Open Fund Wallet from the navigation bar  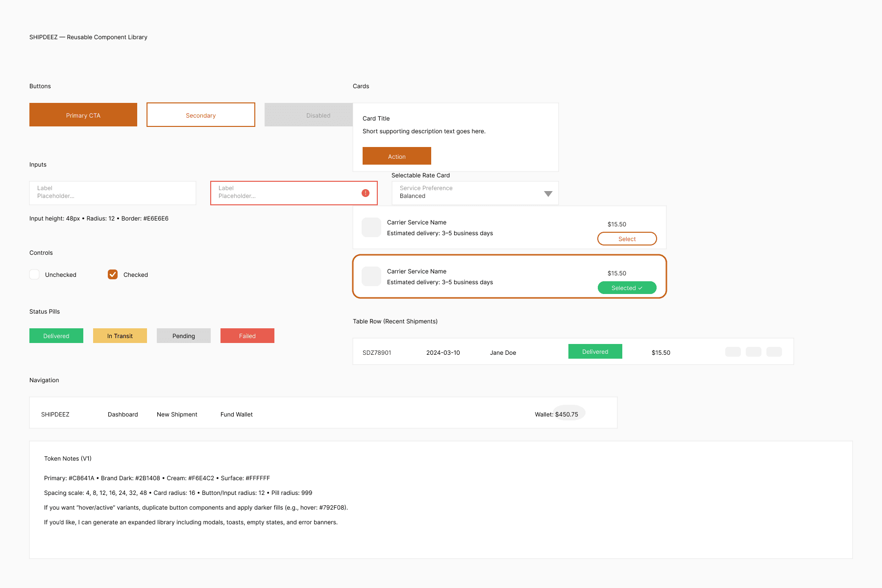236,414
